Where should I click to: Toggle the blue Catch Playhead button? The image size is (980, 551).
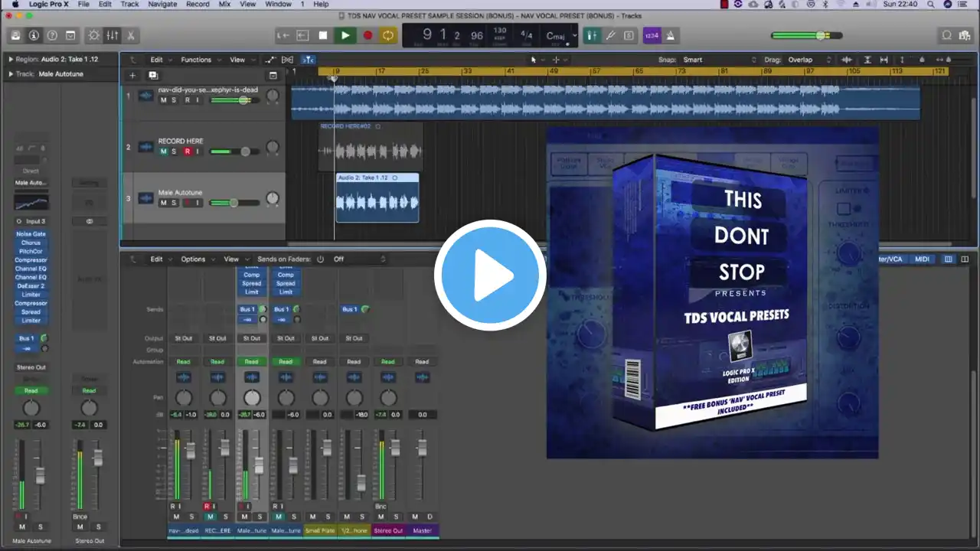[308, 60]
